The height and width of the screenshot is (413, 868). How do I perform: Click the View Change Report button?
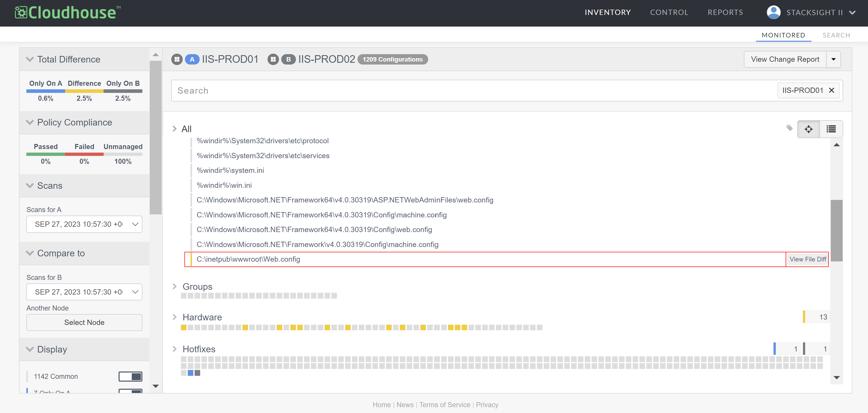[x=785, y=59]
